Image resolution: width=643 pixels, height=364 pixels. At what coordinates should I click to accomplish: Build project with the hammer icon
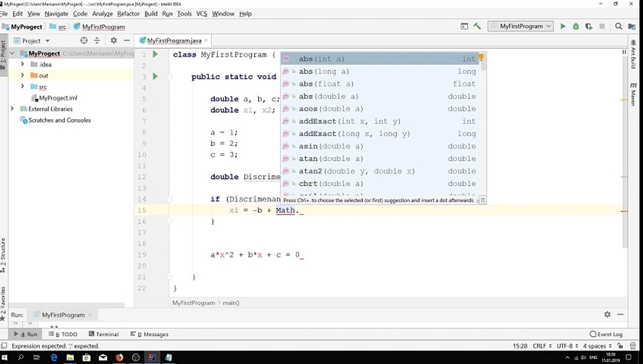click(477, 26)
